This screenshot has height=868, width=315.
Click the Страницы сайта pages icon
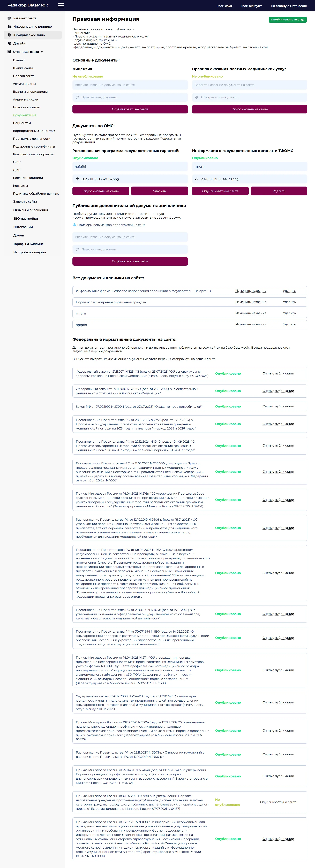(x=9, y=52)
